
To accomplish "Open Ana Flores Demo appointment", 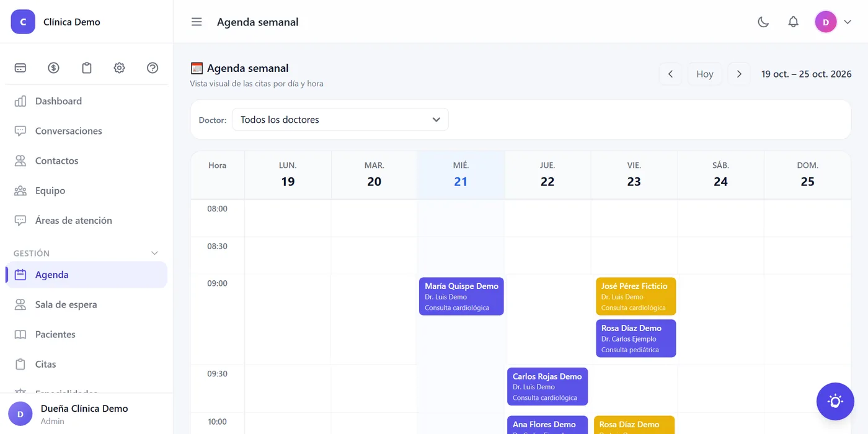I will [x=547, y=425].
